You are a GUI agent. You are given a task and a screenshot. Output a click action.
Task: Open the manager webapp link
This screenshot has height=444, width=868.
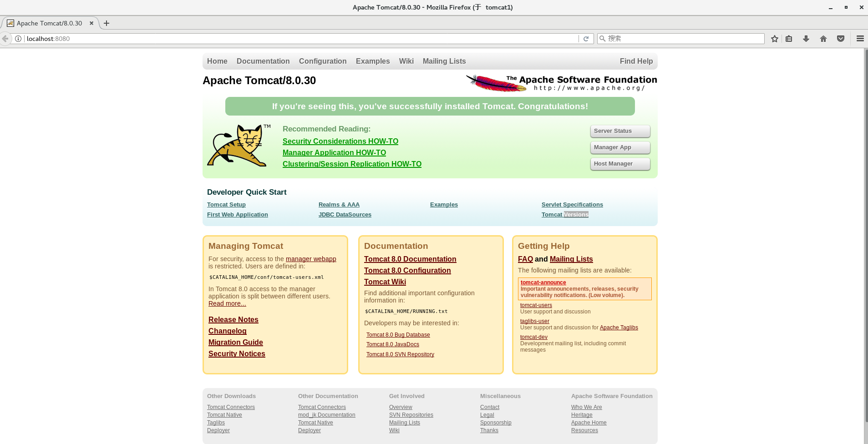(x=311, y=259)
